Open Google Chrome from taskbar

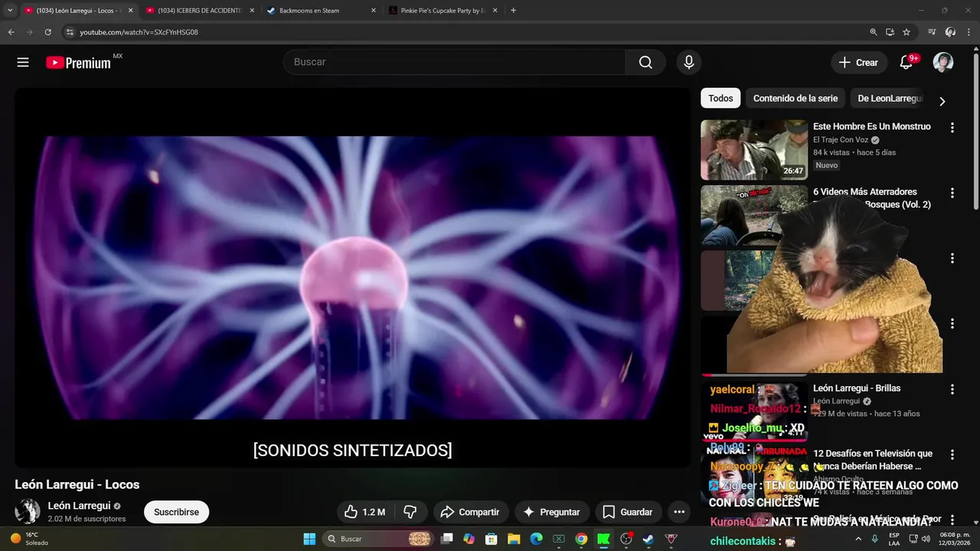coord(581,539)
